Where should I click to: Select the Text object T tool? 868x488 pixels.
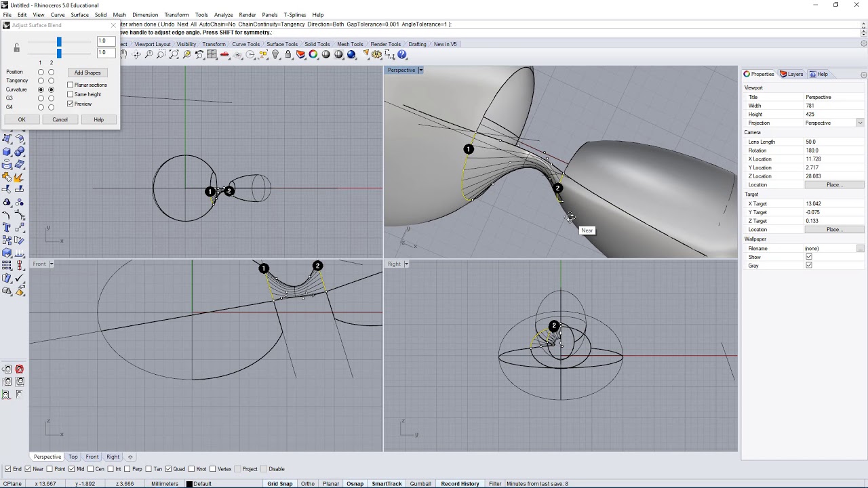click(7, 228)
